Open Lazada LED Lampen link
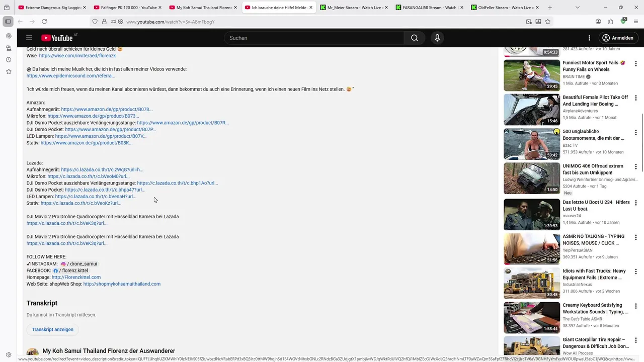The width and height of the screenshot is (644, 362). pos(96,197)
